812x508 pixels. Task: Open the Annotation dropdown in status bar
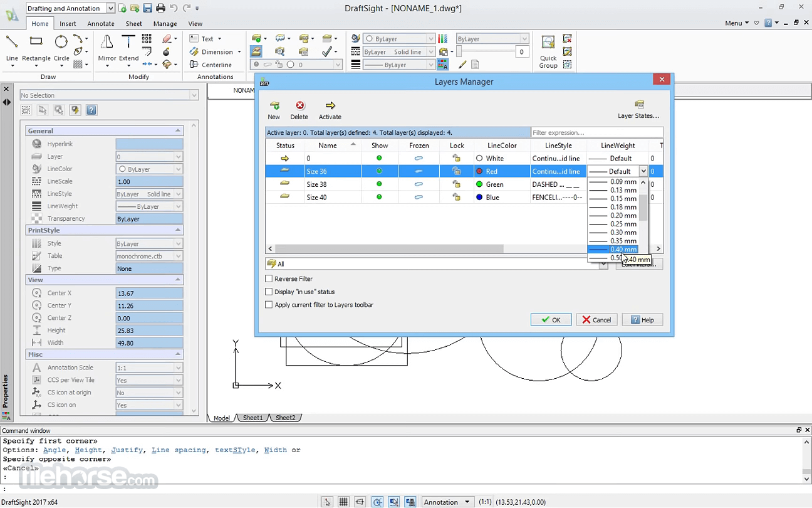447,502
